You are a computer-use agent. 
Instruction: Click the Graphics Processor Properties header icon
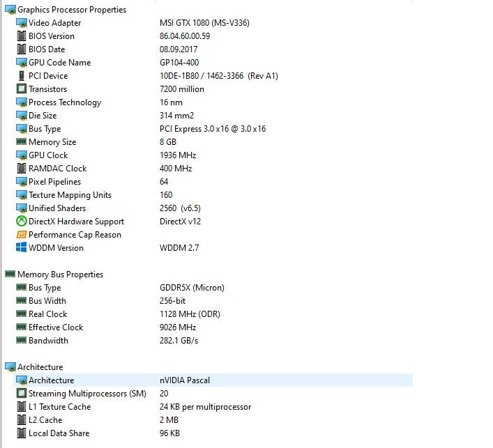[10, 10]
